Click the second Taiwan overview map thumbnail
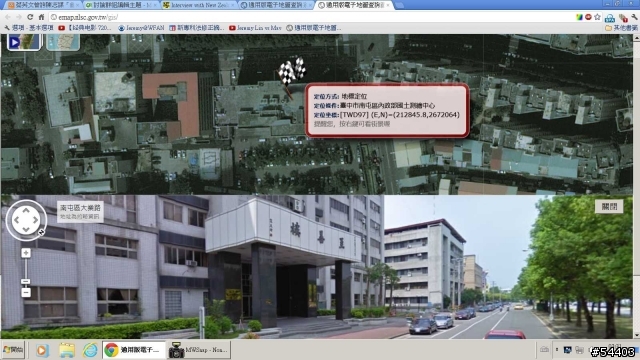This screenshot has width=640, height=360. (63, 42)
